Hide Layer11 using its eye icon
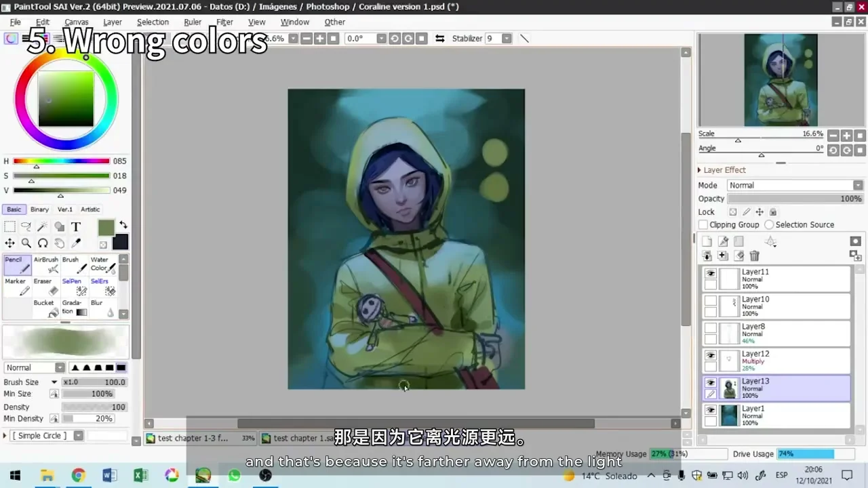868x488 pixels. point(710,273)
